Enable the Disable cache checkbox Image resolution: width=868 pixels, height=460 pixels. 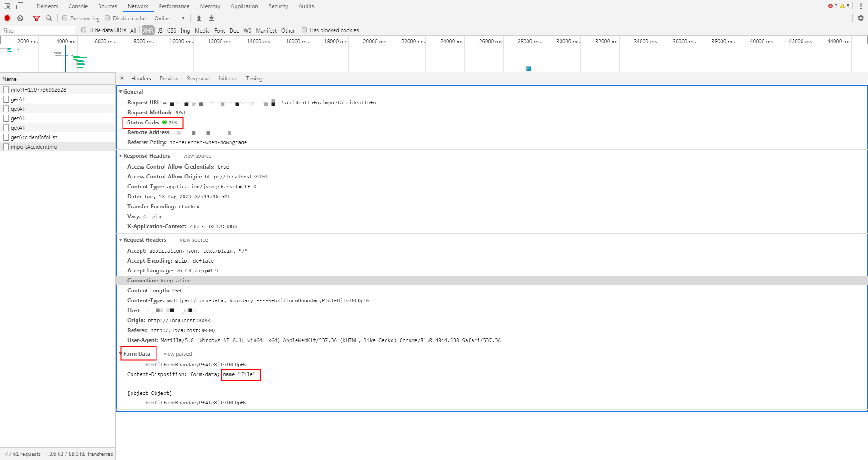click(x=108, y=18)
